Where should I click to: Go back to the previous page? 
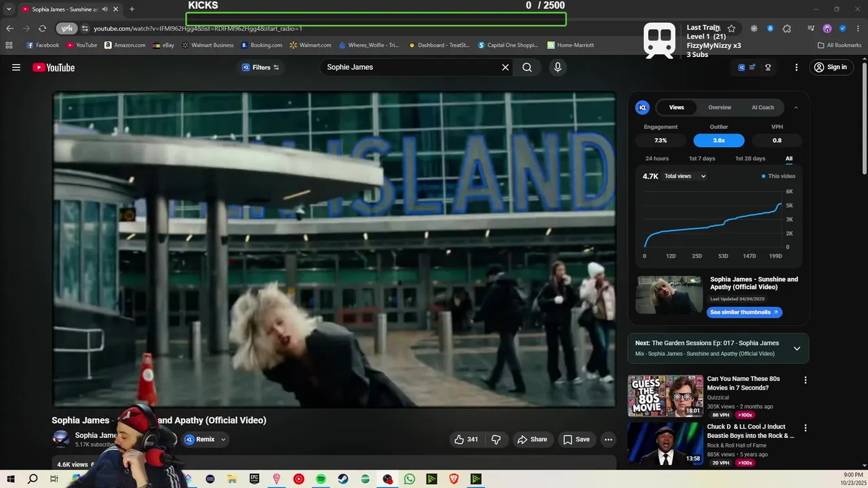(9, 28)
